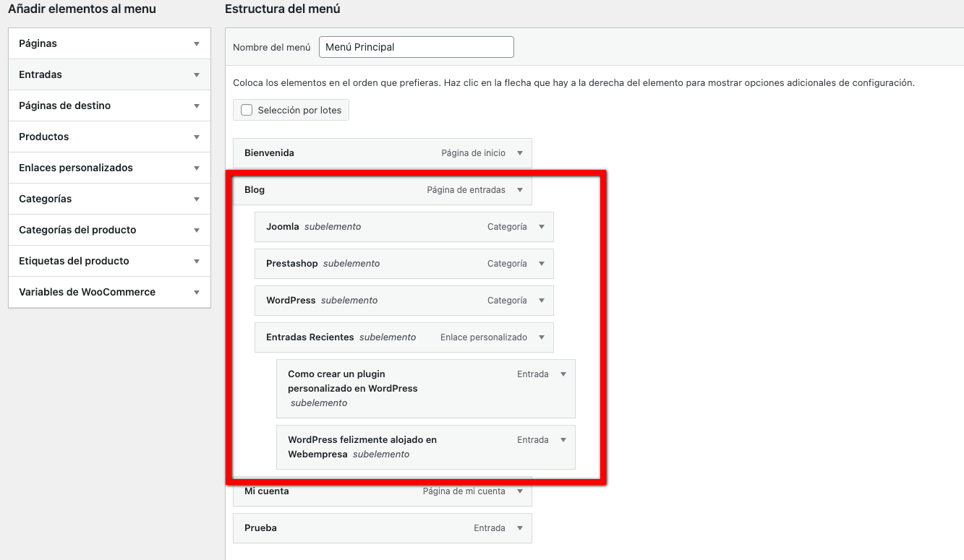Viewport: 964px width, 560px height.
Task: Select the Categorías panel title
Action: tap(46, 199)
